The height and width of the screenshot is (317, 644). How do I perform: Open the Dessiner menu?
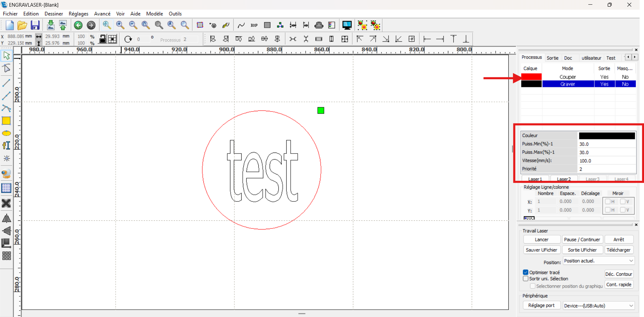click(54, 14)
